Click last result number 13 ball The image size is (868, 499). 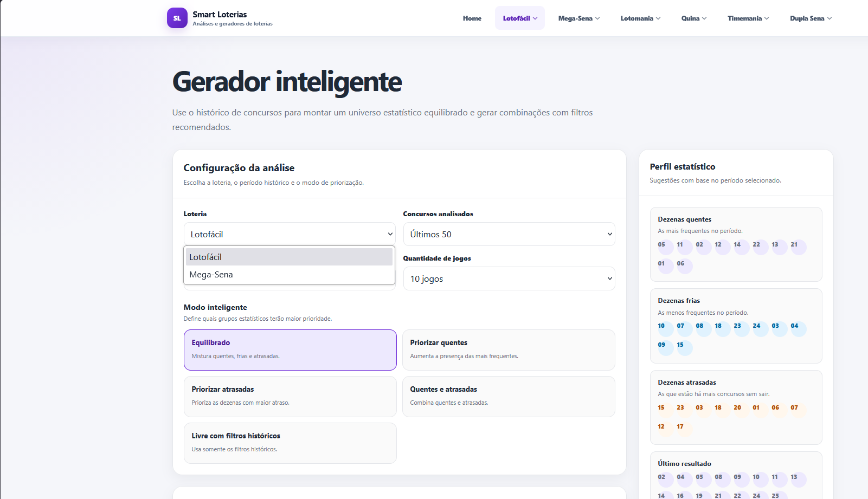798,479
